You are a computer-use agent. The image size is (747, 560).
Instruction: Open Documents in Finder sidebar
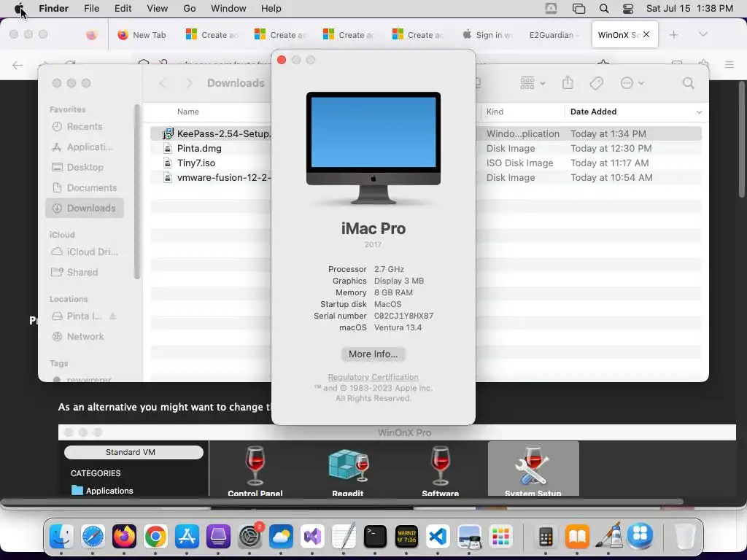[85, 187]
